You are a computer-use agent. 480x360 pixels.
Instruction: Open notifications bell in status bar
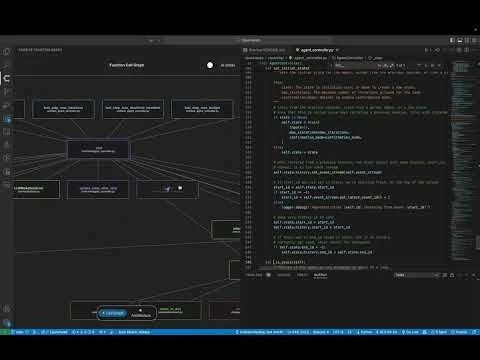(475, 332)
